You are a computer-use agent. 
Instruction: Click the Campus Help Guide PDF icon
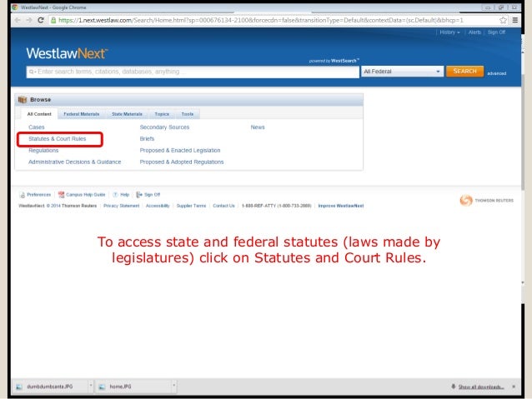61,195
